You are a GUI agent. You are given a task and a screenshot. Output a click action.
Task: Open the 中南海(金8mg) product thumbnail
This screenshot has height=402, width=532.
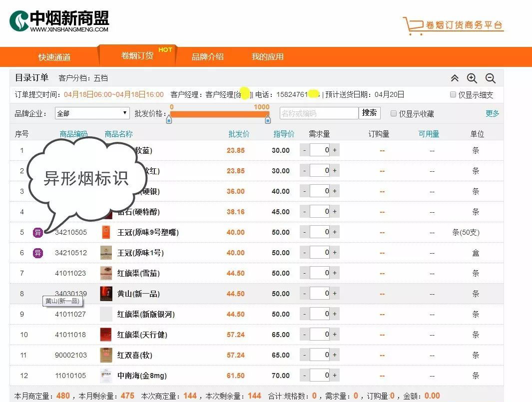pyautogui.click(x=106, y=376)
